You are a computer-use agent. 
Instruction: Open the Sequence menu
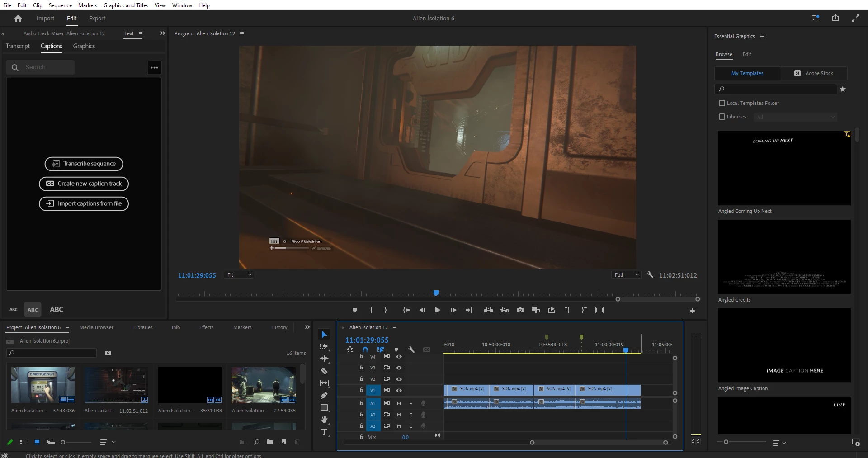pyautogui.click(x=60, y=5)
